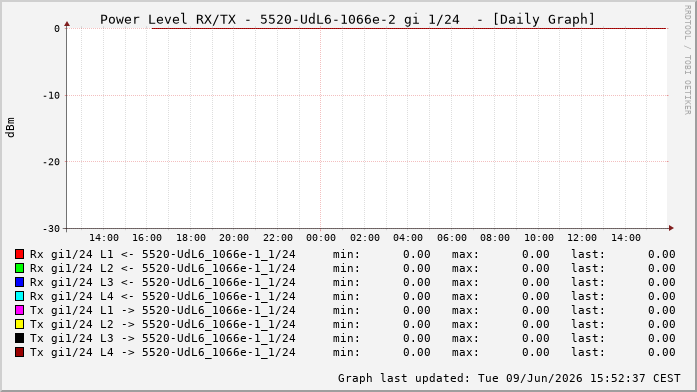697x392 pixels.
Task: Click the last value of Tx L4 row
Action: pyautogui.click(x=661, y=352)
